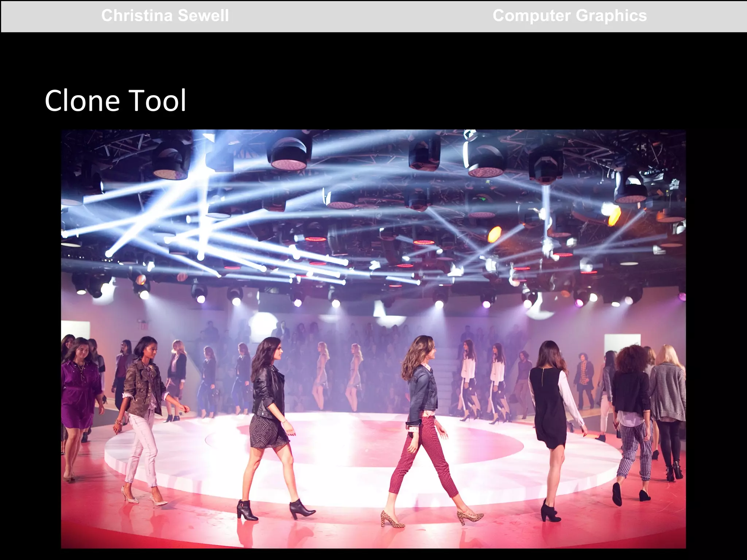Screen dimensions: 747x560
Task: Click the Computer Graphics header text
Action: (569, 16)
